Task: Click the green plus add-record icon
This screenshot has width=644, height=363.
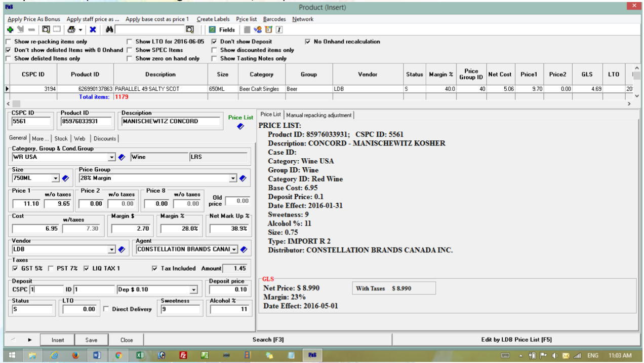Action: pos(10,30)
